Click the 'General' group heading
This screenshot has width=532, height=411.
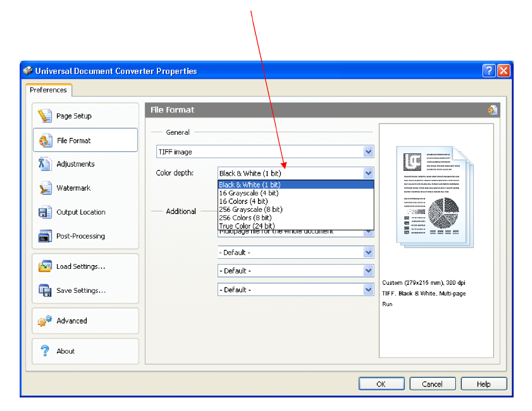(178, 132)
